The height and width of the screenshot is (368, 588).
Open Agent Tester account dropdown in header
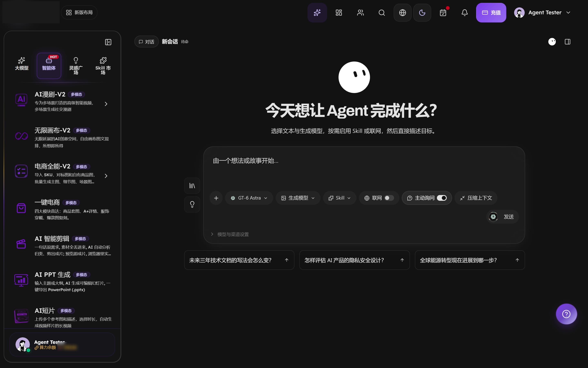coord(542,13)
